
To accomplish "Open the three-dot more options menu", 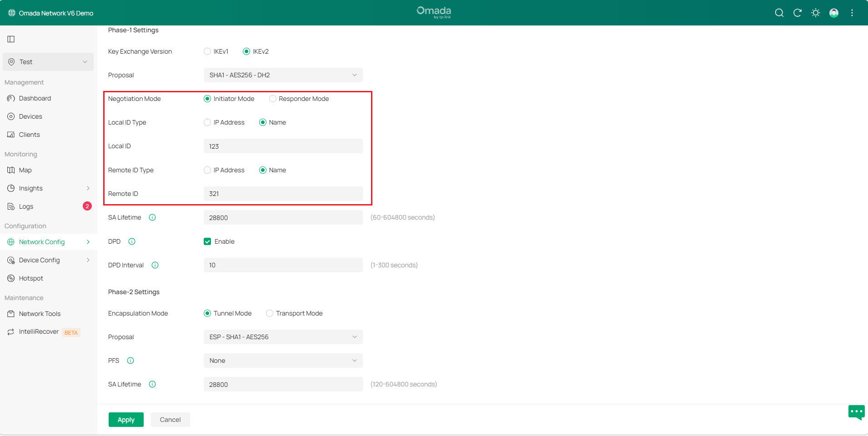I will coord(852,13).
